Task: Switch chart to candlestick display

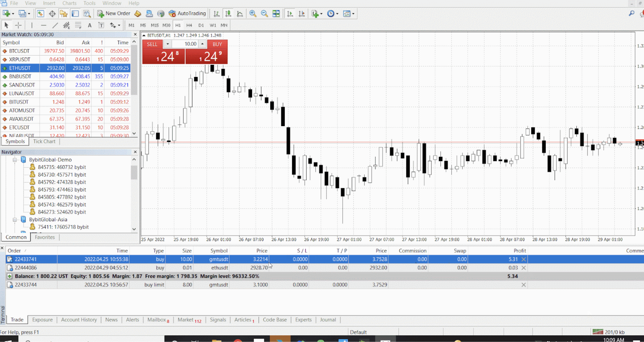Action: (228, 13)
